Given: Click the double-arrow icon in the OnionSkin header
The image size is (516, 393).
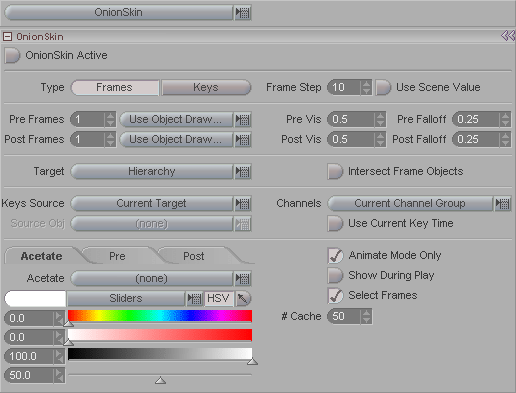Looking at the screenshot, I should [x=508, y=36].
